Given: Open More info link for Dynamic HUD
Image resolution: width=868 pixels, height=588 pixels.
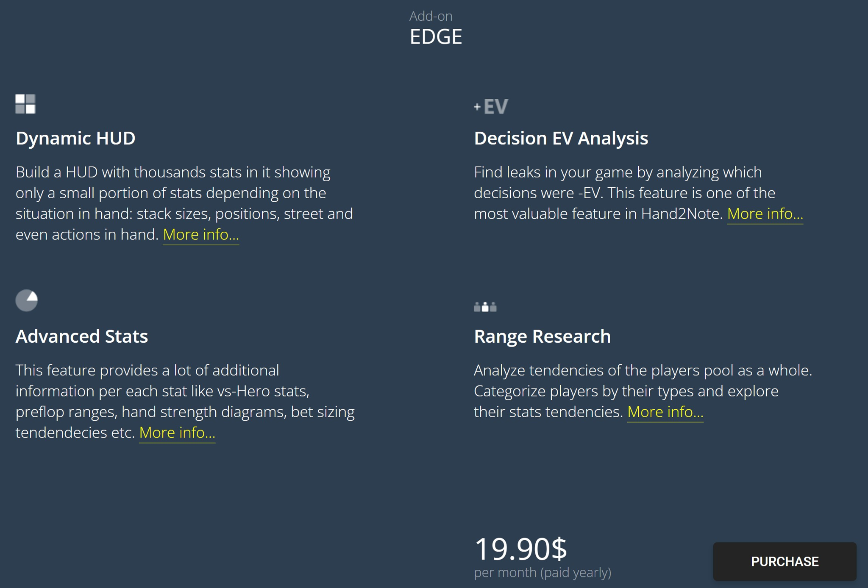Looking at the screenshot, I should [x=201, y=234].
